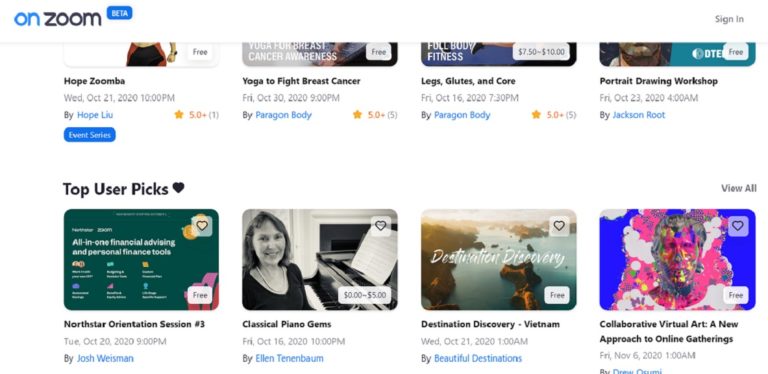Toggle heart on Classical Piano Gems card
The height and width of the screenshot is (374, 768).
[x=381, y=226]
